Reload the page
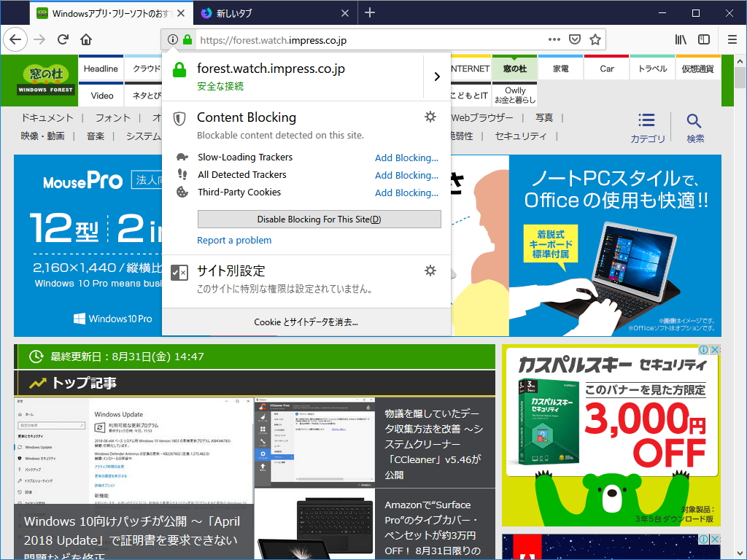 (x=63, y=39)
